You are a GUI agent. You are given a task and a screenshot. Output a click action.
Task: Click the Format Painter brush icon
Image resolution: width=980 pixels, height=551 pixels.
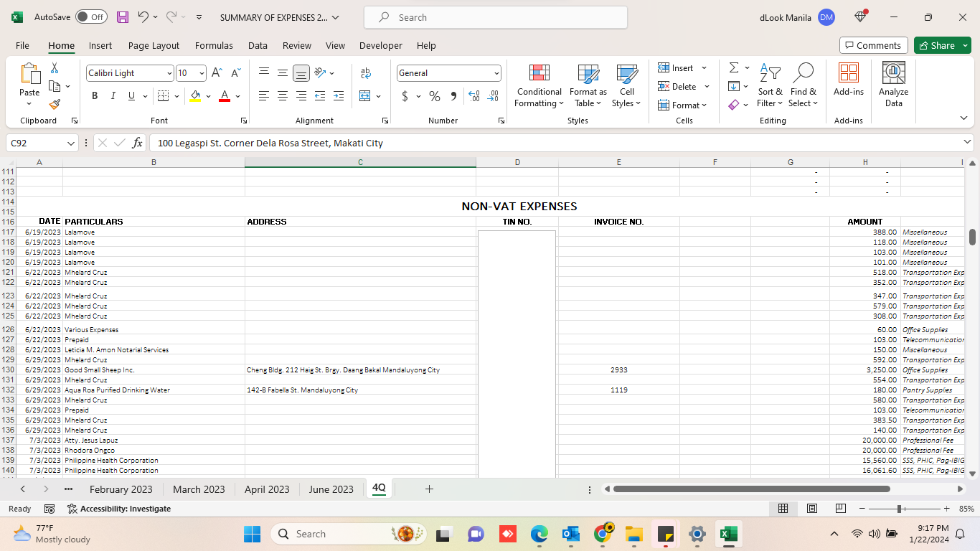(55, 104)
